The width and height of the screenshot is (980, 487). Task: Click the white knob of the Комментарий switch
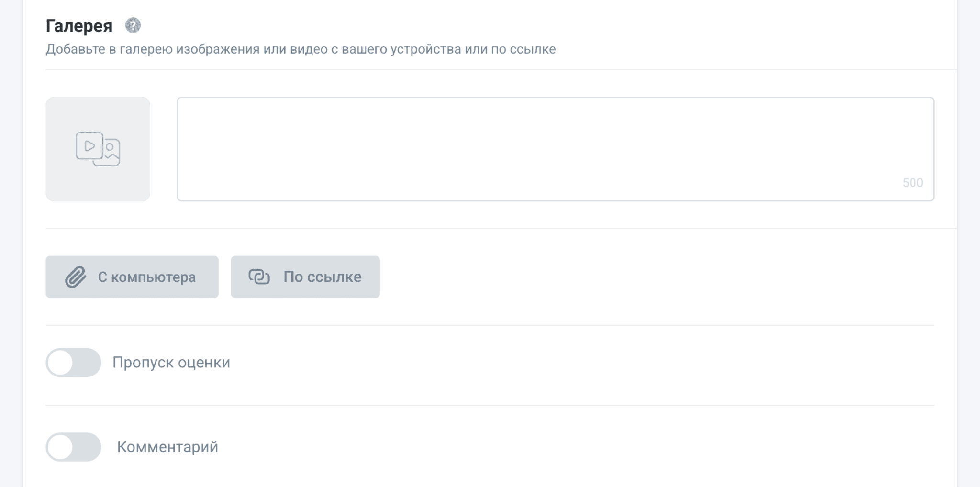[x=60, y=447]
